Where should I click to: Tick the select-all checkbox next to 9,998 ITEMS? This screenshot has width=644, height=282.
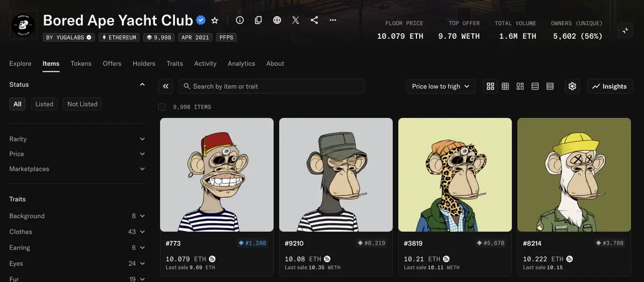pyautogui.click(x=162, y=107)
